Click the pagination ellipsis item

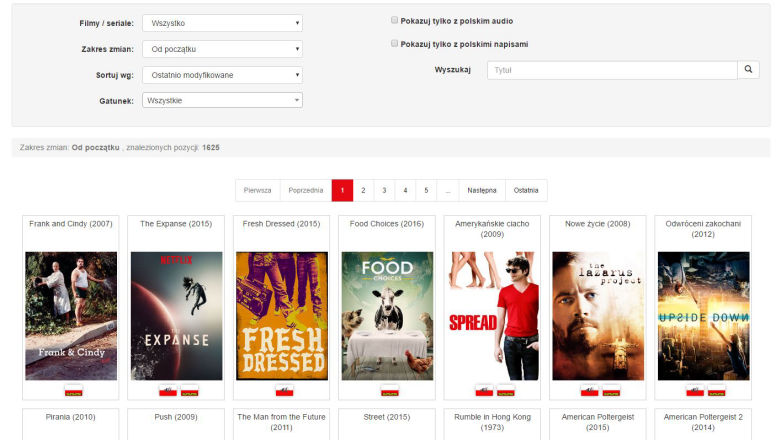(448, 190)
